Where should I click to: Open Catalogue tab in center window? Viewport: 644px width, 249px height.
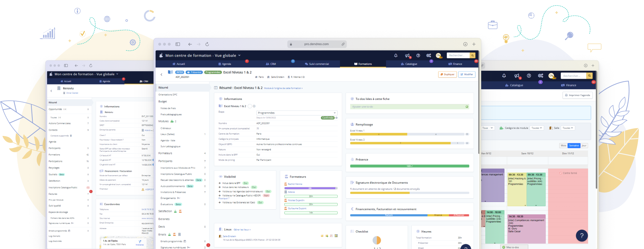tap(409, 64)
